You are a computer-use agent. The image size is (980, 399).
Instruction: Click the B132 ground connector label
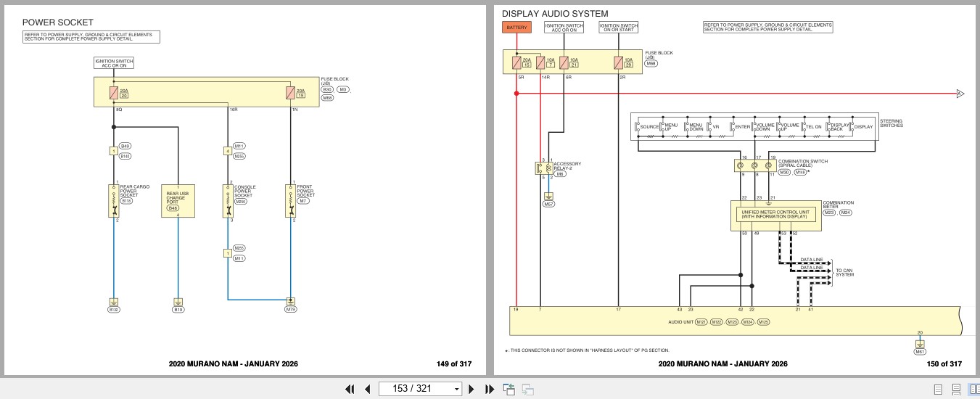tap(114, 310)
